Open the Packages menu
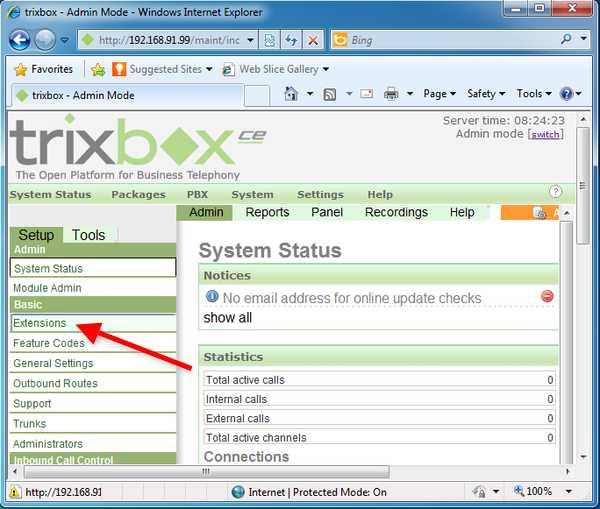 tap(139, 194)
